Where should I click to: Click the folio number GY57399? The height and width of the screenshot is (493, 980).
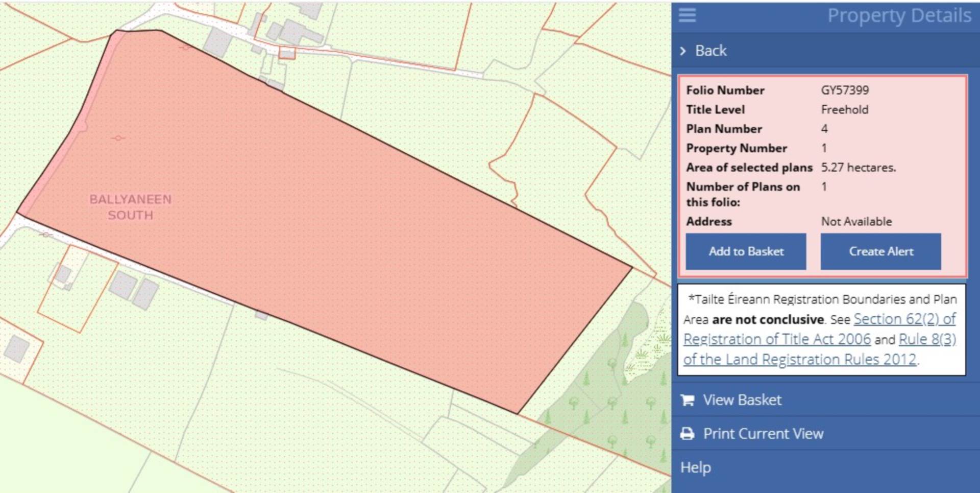tap(845, 90)
